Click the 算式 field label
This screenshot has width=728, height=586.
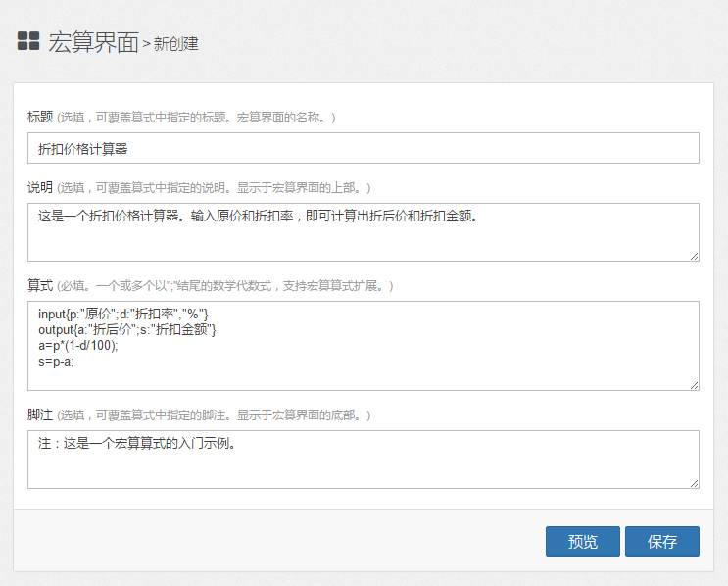tap(40, 285)
